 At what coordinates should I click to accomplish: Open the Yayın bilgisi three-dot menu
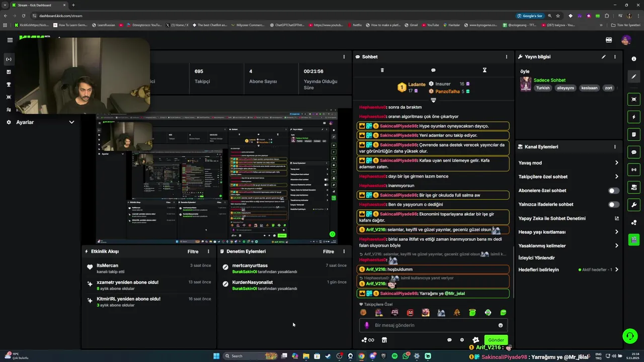pos(614,57)
